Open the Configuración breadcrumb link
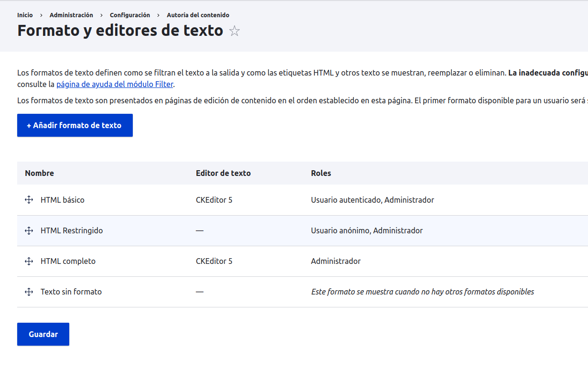 click(x=130, y=15)
